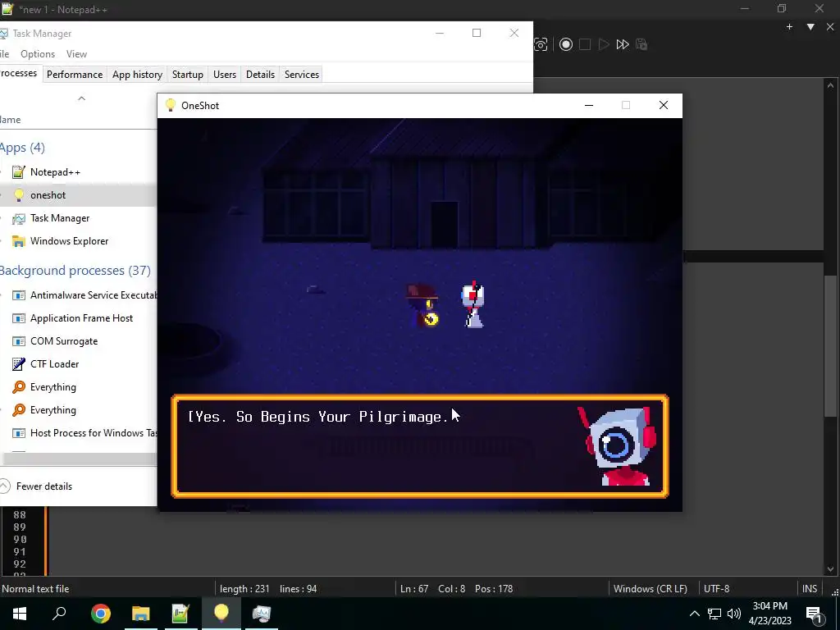Toggle the Notepad++ file monitoring eye icon
The width and height of the screenshot is (840, 630).
(541, 44)
